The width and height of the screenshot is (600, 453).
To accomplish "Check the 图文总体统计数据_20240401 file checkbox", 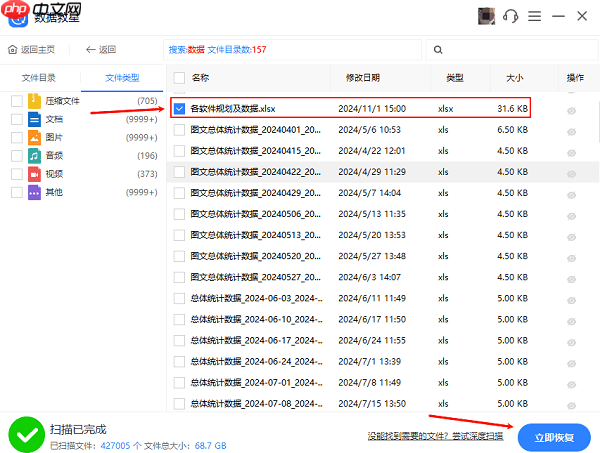I will [x=179, y=130].
